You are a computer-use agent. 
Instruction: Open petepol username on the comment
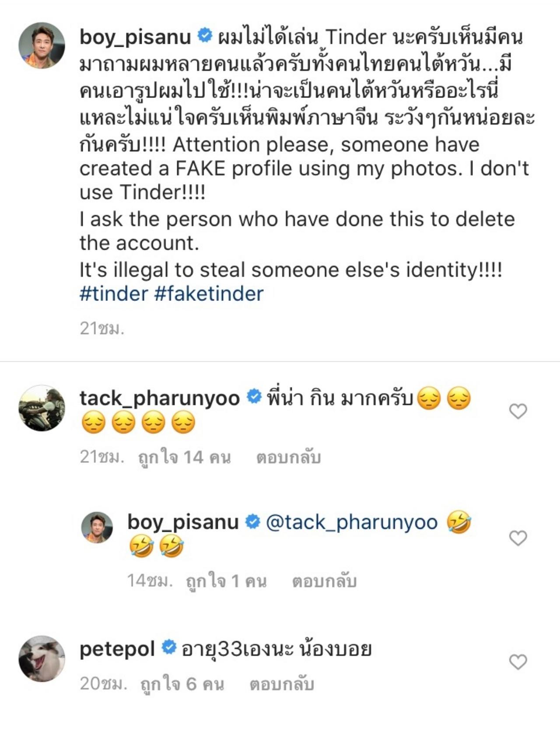tap(117, 649)
